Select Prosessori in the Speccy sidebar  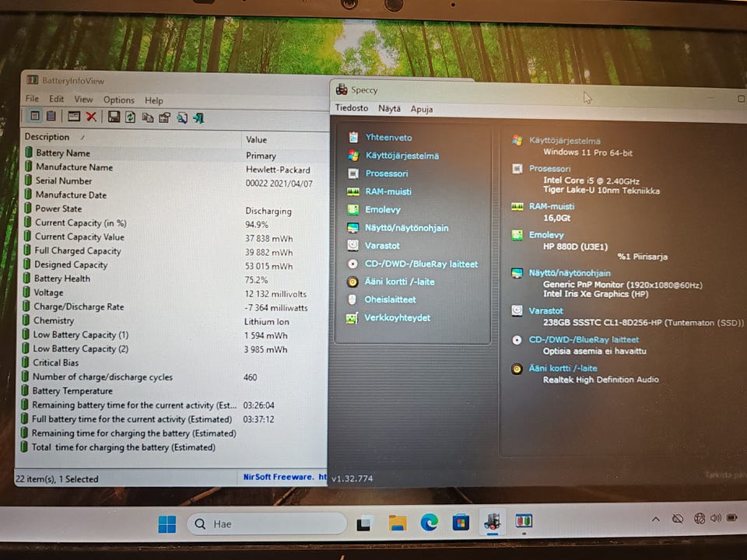coord(387,173)
